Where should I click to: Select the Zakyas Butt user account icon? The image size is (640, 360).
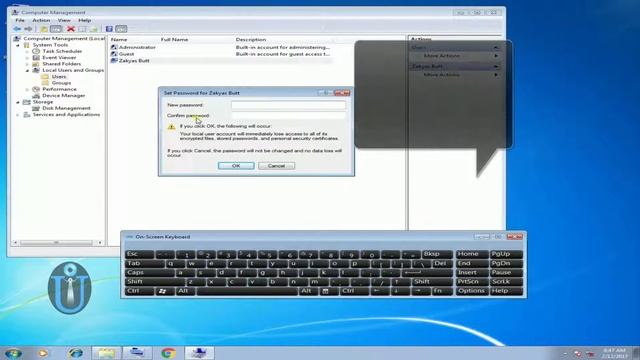114,60
